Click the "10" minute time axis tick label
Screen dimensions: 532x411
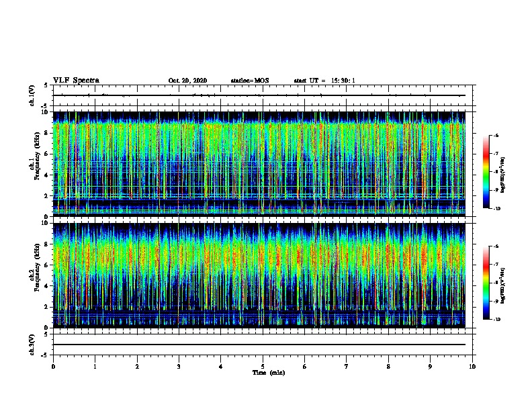(x=472, y=367)
